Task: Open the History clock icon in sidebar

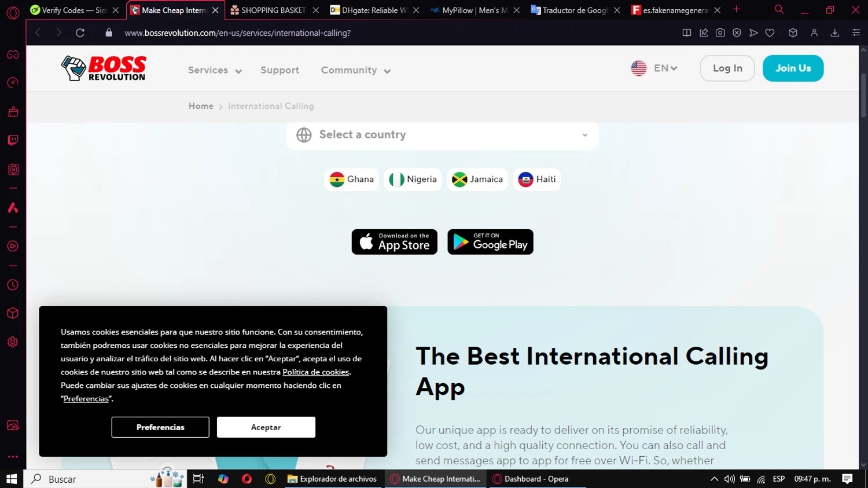Action: pyautogui.click(x=13, y=285)
